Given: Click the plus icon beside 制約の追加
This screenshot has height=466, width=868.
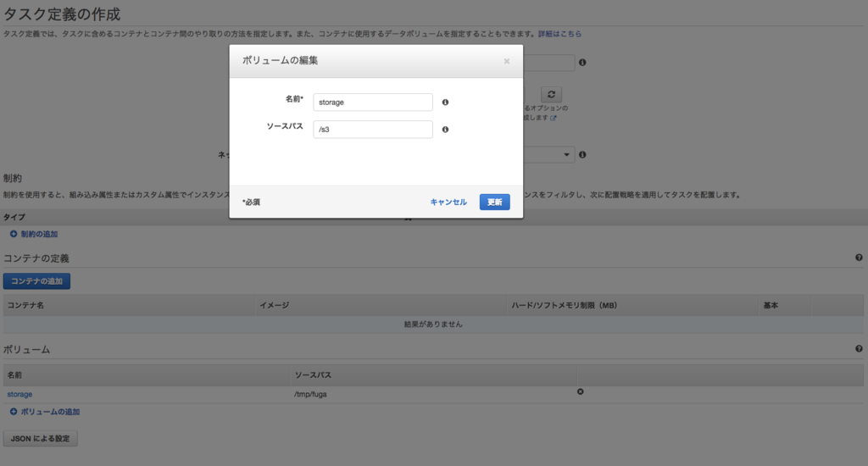Looking at the screenshot, I should coord(14,234).
